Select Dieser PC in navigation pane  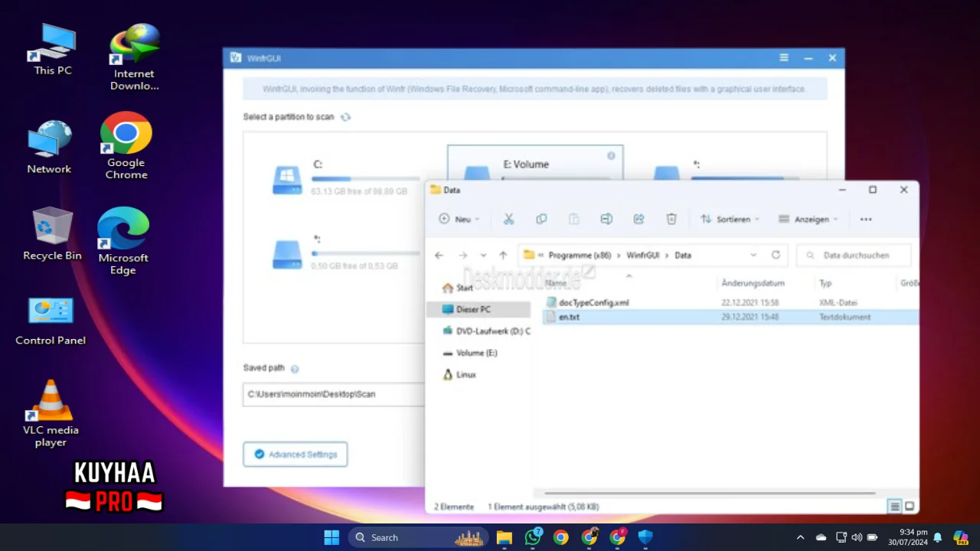[478, 309]
